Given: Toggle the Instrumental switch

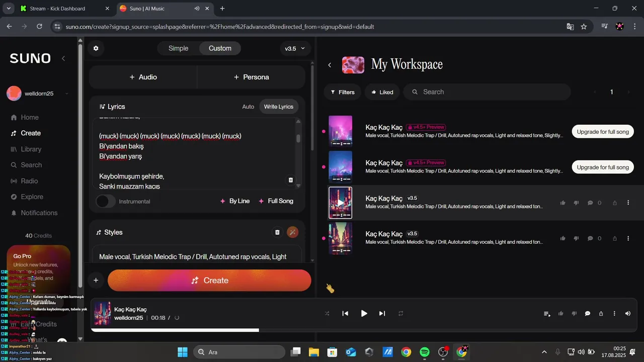Looking at the screenshot, I should pyautogui.click(x=106, y=201).
